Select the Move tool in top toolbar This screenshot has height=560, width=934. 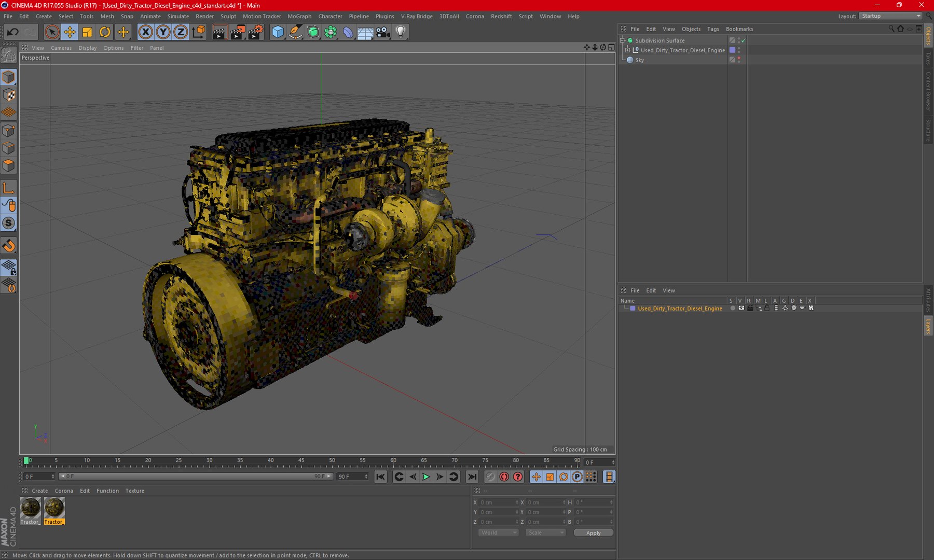pyautogui.click(x=70, y=32)
